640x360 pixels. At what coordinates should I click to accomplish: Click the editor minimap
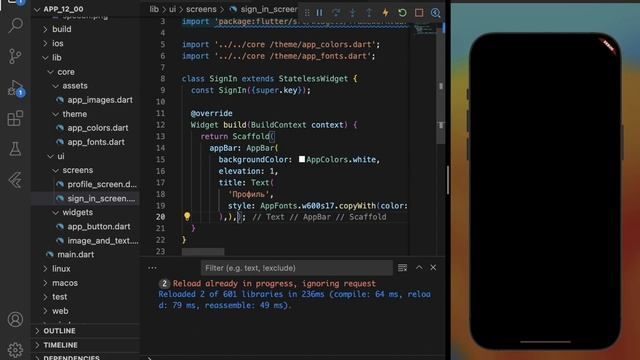click(x=424, y=29)
